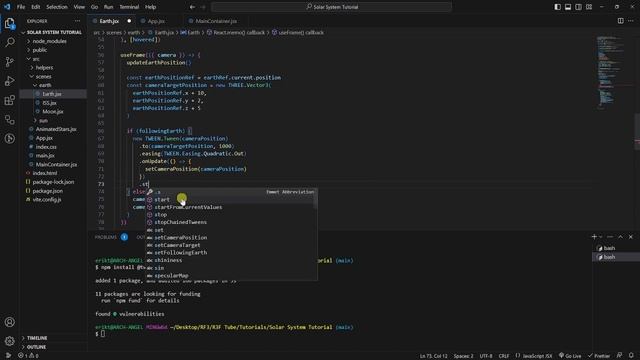Open the Help menu
Screen dimensions: 640x360
coord(151,7)
